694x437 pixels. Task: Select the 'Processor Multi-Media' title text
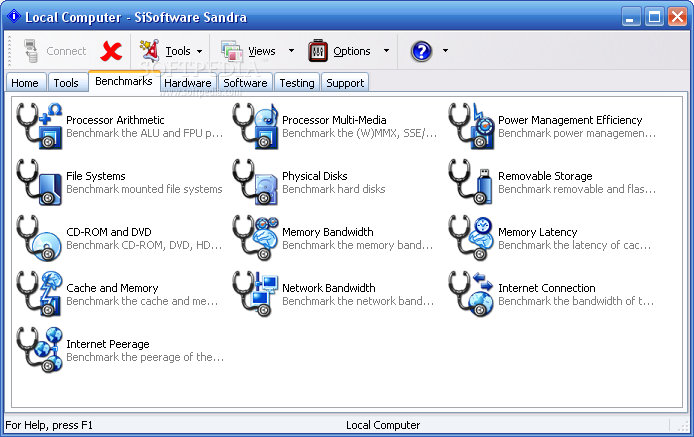pyautogui.click(x=334, y=120)
